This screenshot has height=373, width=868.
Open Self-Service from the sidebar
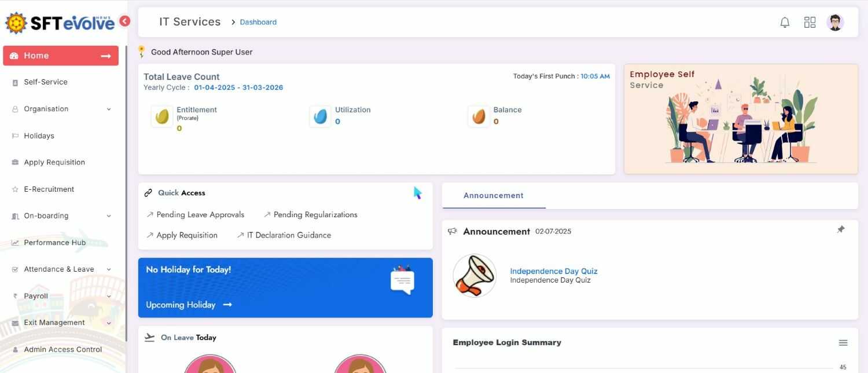[62, 82]
